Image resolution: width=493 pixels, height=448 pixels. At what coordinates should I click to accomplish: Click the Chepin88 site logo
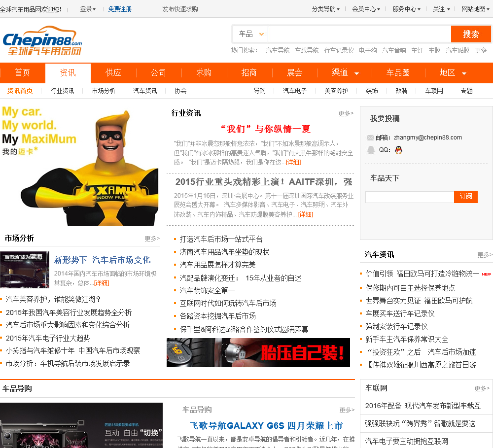42,40
